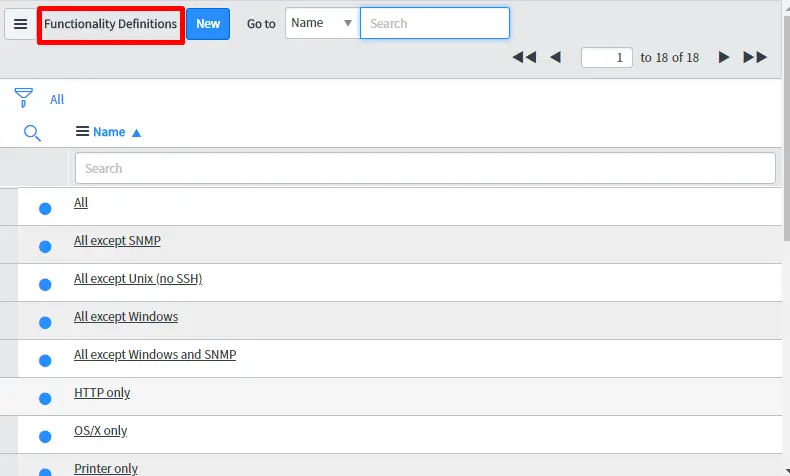Toggle column search magnifier icon
The width and height of the screenshot is (790, 476).
[x=32, y=133]
